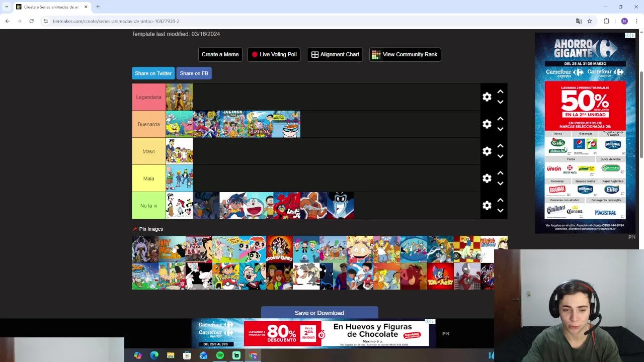The width and height of the screenshot is (644, 362).
Task: Open settings gear for Legendaria tier
Action: [x=487, y=97]
